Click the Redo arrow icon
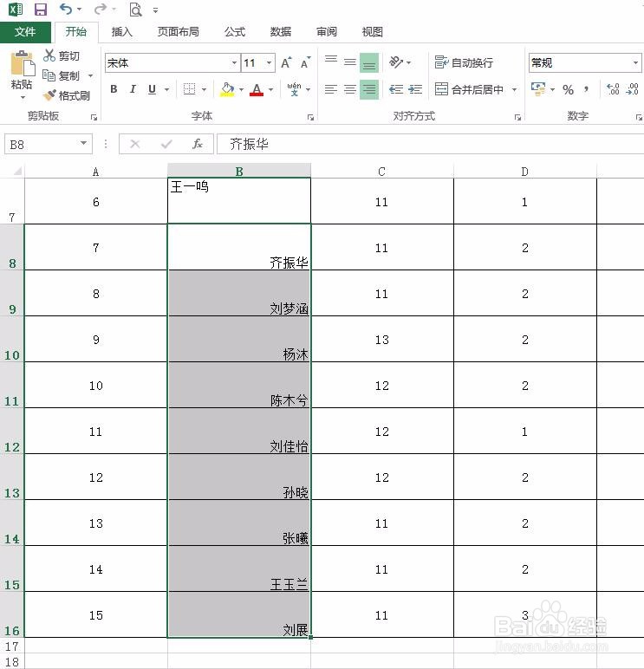Screen dimensions: 644x669 click(x=100, y=9)
